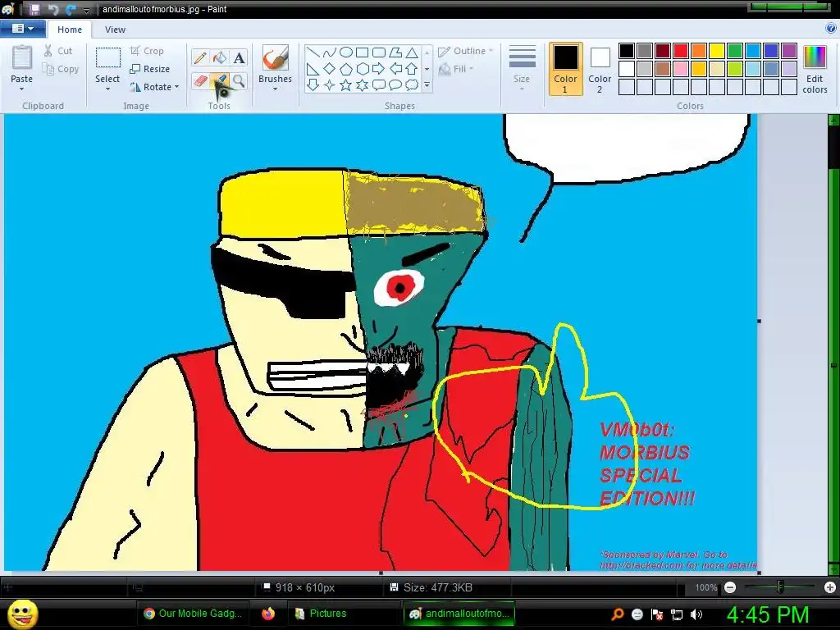The image size is (840, 630).
Task: Switch to the Home tab
Action: tap(70, 30)
